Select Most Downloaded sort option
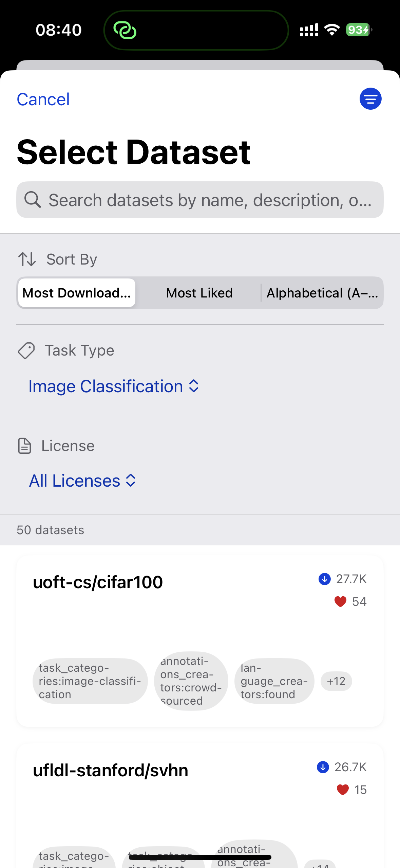The image size is (400, 868). pos(77,293)
